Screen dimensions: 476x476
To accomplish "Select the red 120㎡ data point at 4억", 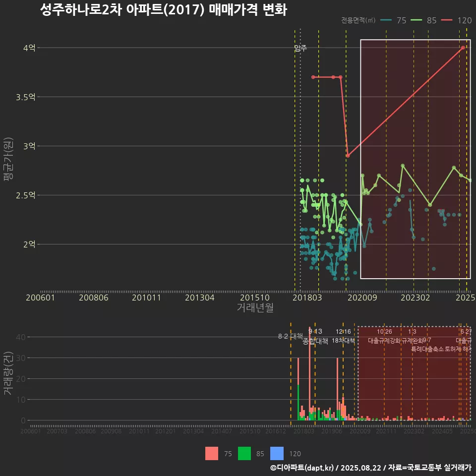I will coord(463,48).
